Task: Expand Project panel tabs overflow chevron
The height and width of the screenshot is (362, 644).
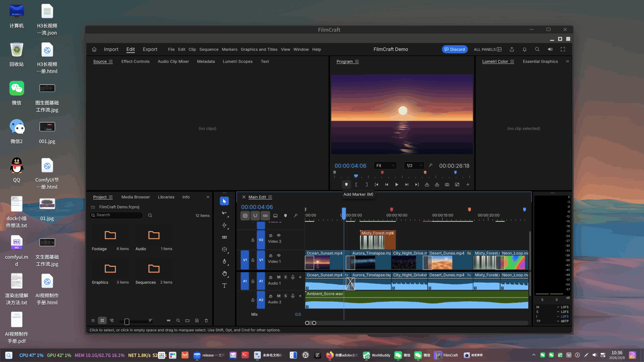Action: pyautogui.click(x=208, y=197)
